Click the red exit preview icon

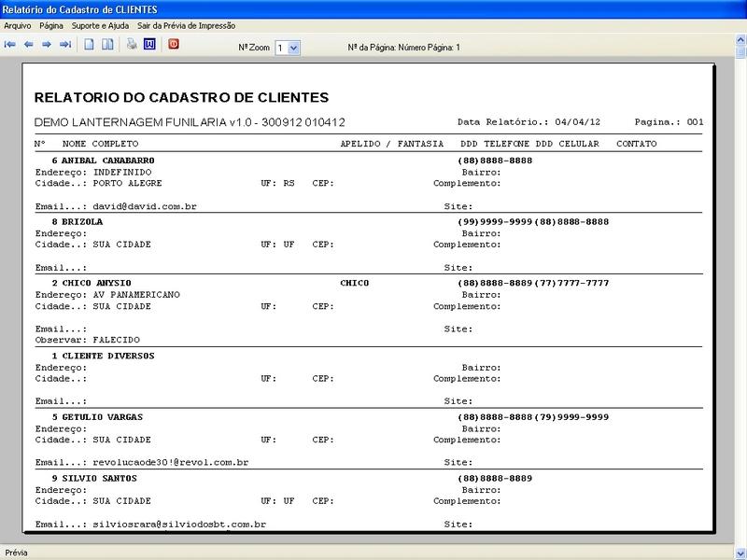[x=174, y=44]
